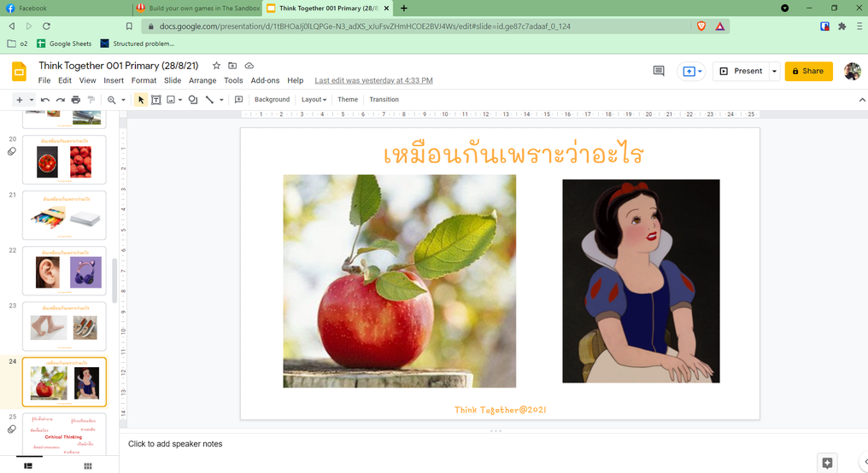Screen dimensions: 868x473
Task: Click the Redo arrow
Action: click(61, 100)
